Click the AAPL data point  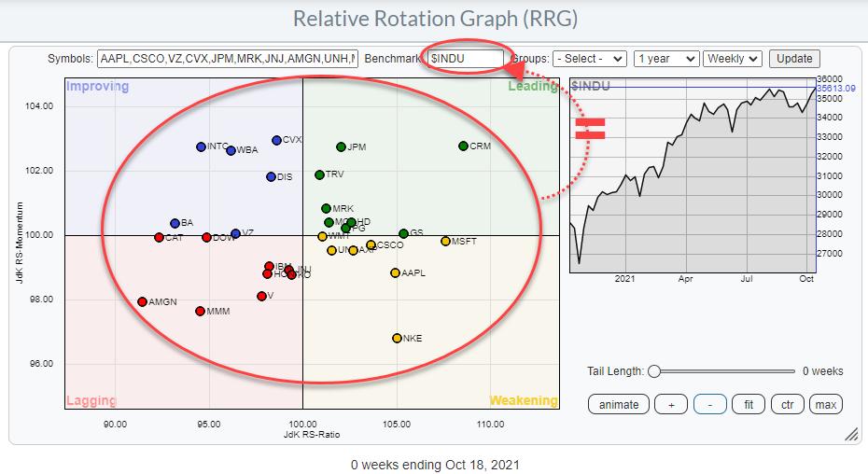[395, 272]
